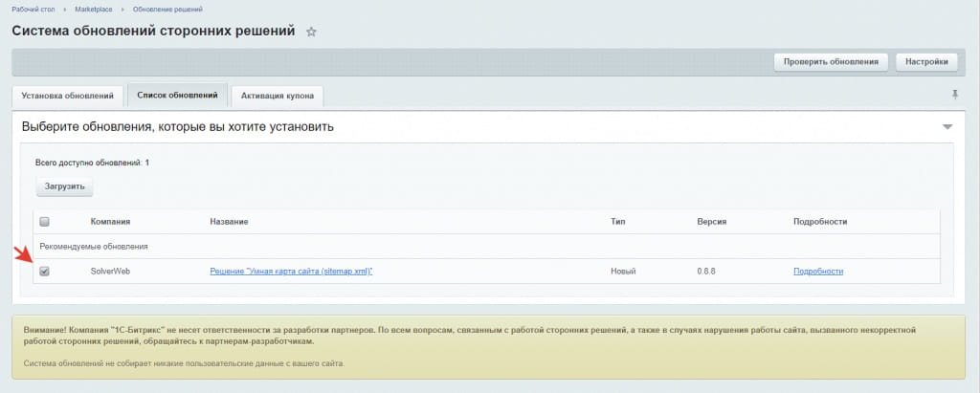The image size is (980, 393).
Task: Click the Компания column header
Action: point(110,222)
